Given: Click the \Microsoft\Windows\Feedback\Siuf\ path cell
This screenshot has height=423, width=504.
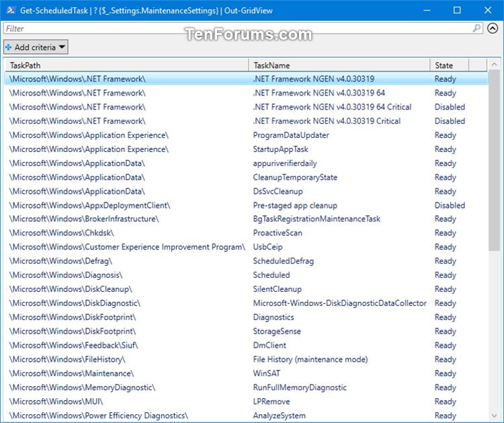Looking at the screenshot, I should (x=74, y=345).
